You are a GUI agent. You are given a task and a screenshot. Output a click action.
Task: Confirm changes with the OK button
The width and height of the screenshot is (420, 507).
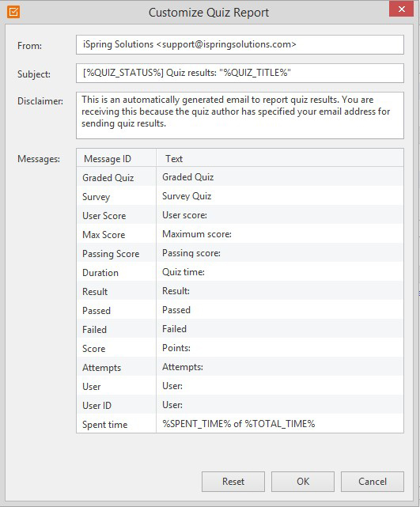(303, 482)
